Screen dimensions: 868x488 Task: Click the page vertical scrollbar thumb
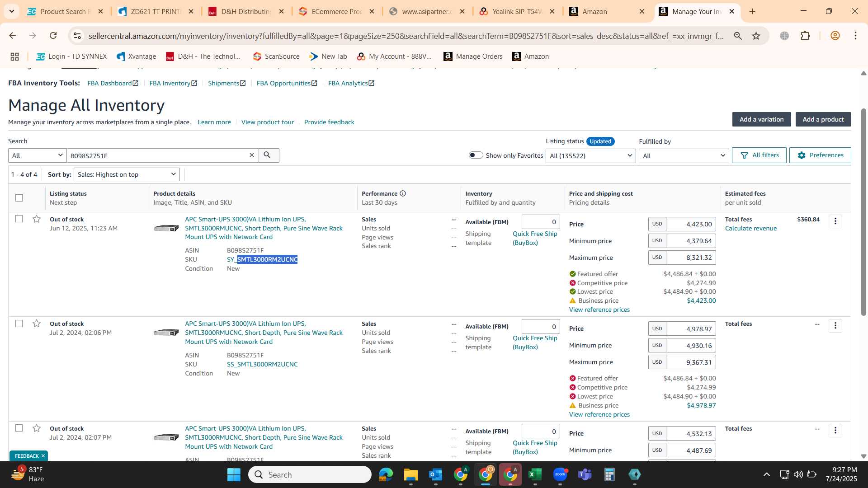[863, 211]
